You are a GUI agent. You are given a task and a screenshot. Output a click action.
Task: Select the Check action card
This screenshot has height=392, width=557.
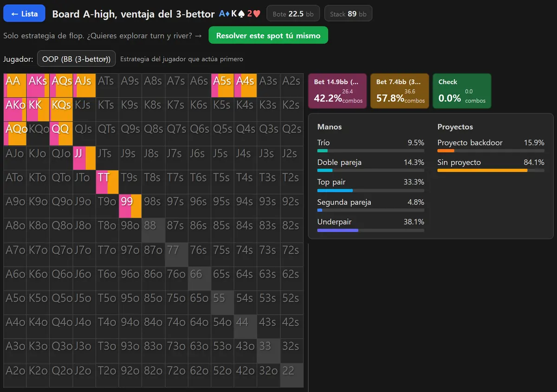462,91
